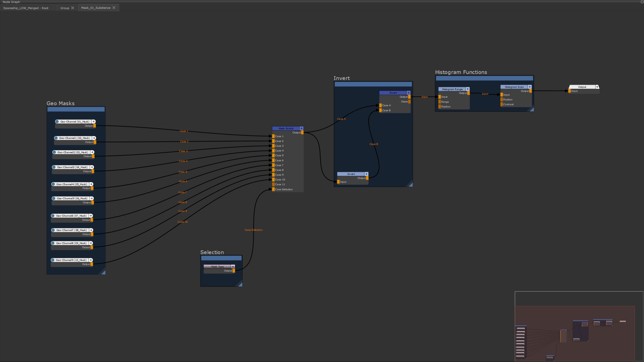Expand the Histogram Scan node plus button

pos(530,87)
